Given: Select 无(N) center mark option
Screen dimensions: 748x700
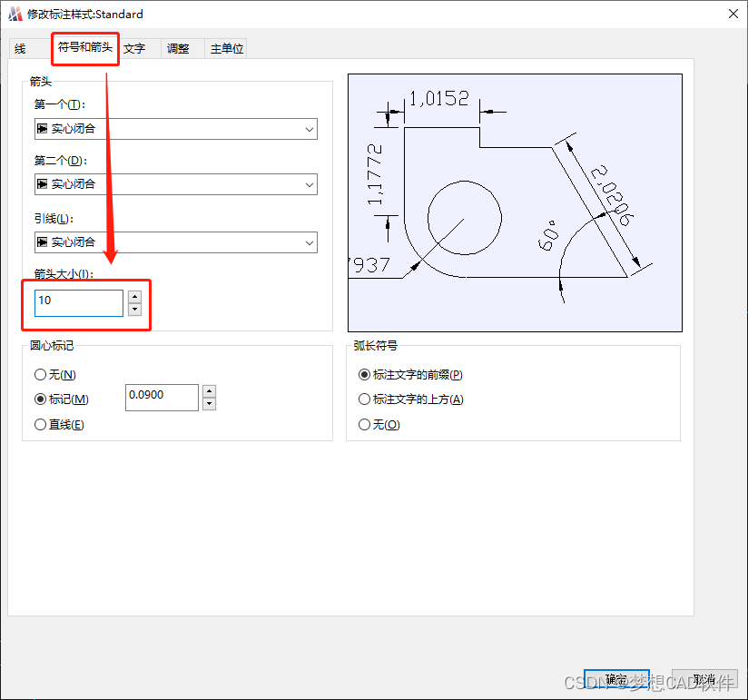Looking at the screenshot, I should (x=55, y=375).
